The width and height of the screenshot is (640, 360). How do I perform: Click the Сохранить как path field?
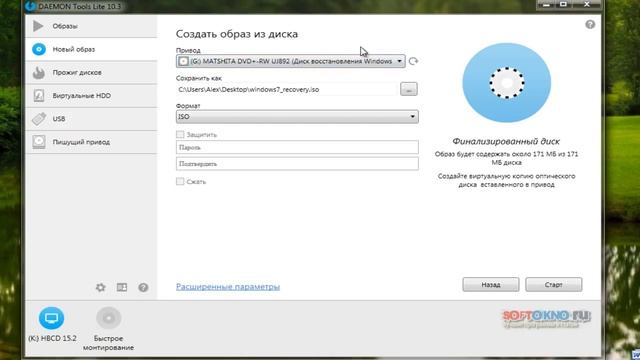287,89
